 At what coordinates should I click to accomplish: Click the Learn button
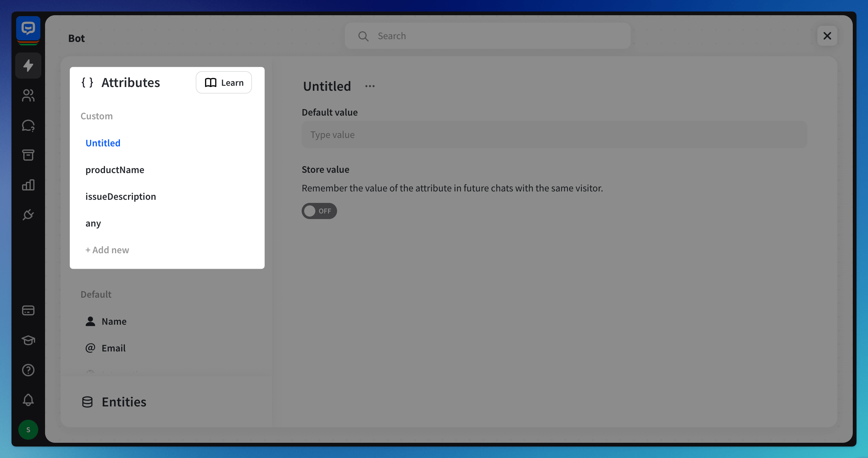pos(224,83)
